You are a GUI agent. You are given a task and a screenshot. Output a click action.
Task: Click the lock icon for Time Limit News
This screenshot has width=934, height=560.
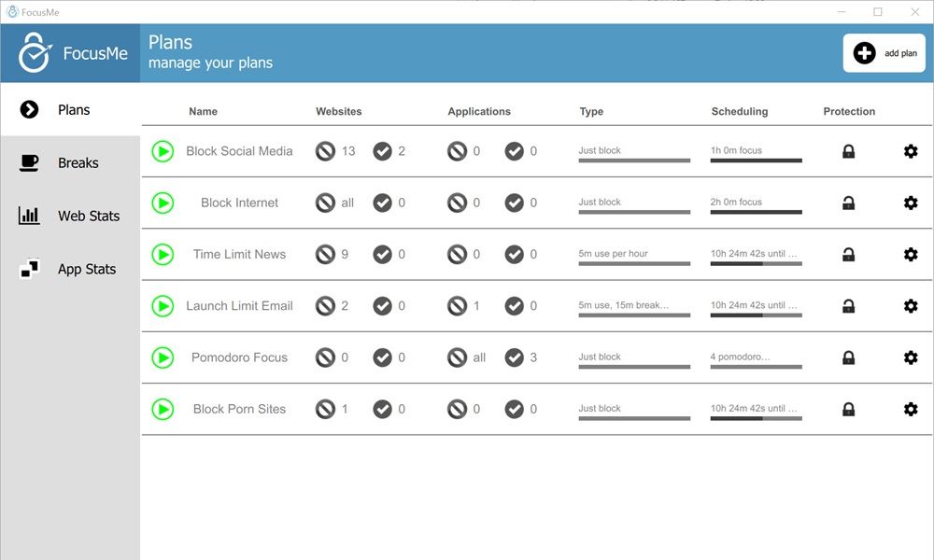click(849, 255)
